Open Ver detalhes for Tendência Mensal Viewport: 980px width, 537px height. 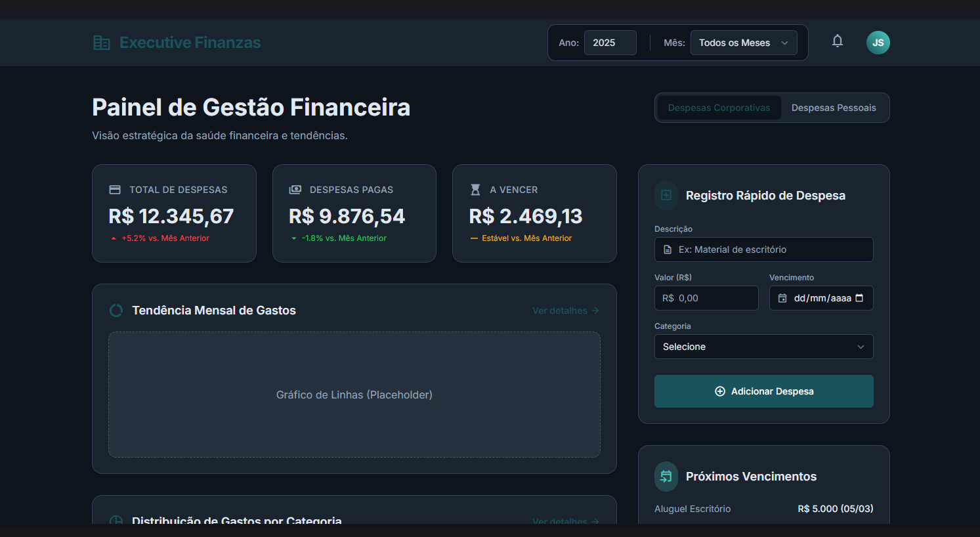point(565,310)
